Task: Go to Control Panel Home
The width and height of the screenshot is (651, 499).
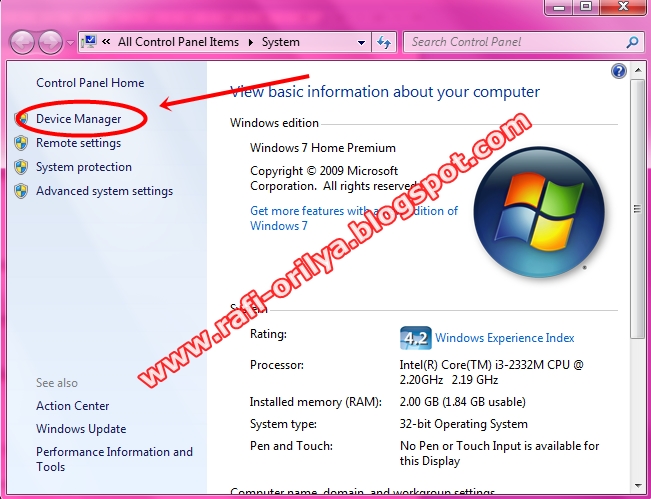Action: [90, 83]
